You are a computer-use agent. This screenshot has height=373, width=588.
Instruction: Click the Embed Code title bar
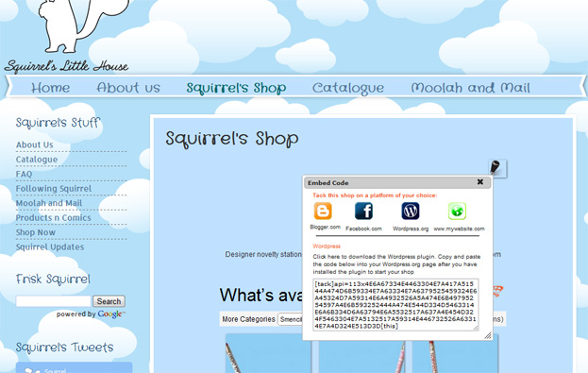tap(397, 182)
